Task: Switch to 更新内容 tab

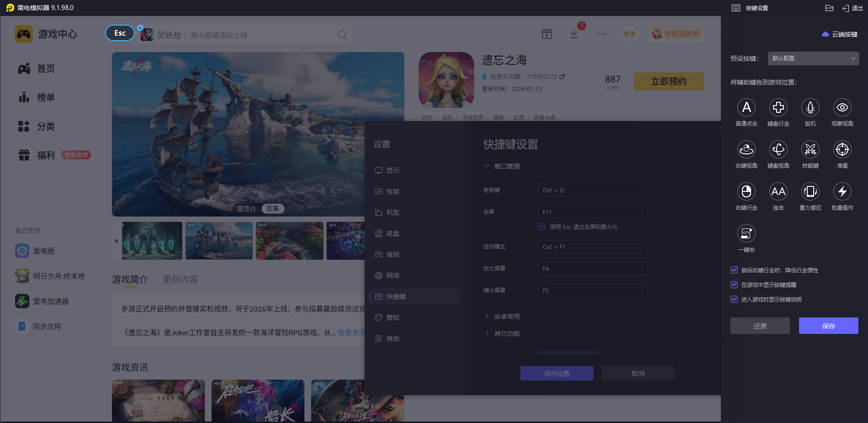Action: tap(180, 280)
